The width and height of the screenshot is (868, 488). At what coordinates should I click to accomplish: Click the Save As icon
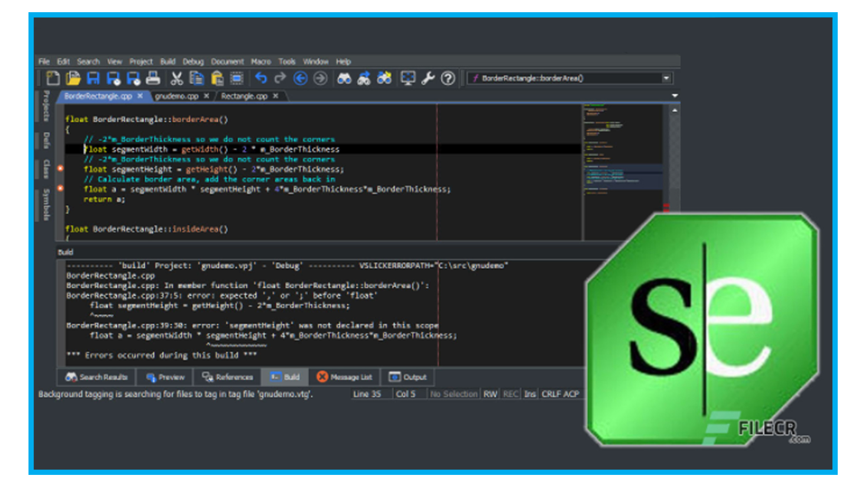(x=113, y=79)
